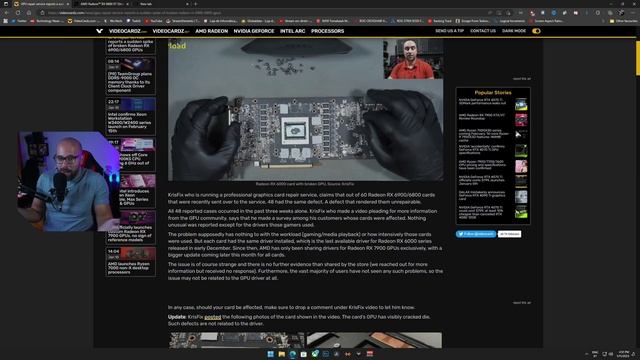Screen dimensions: 640x360
Task: Click the browser back arrow
Action: (7, 13)
